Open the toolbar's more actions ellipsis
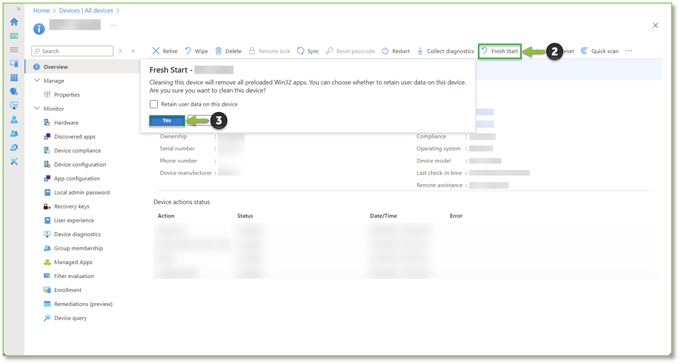Image resolution: width=680 pixels, height=364 pixels. tap(629, 51)
